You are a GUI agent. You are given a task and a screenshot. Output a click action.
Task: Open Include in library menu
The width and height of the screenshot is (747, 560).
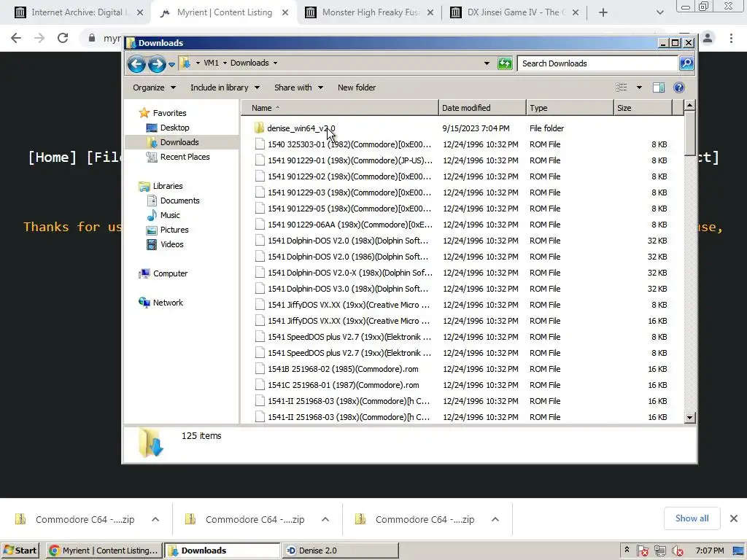coord(225,87)
